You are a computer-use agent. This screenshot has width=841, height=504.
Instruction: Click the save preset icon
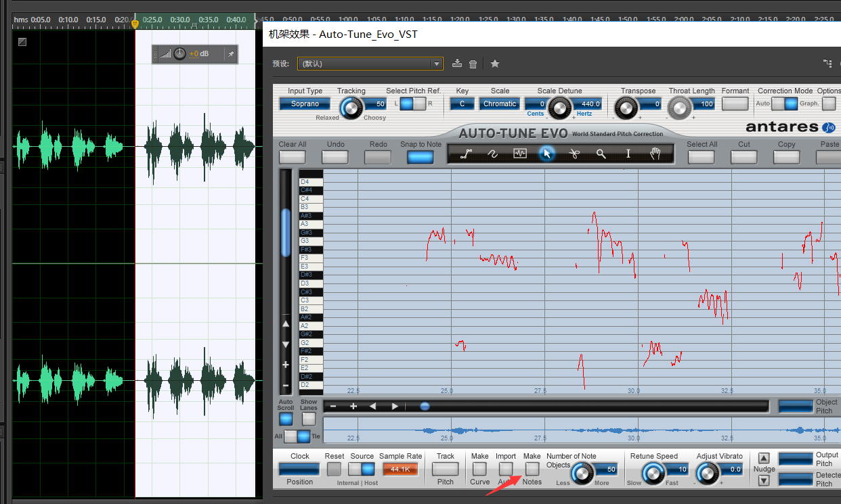457,64
